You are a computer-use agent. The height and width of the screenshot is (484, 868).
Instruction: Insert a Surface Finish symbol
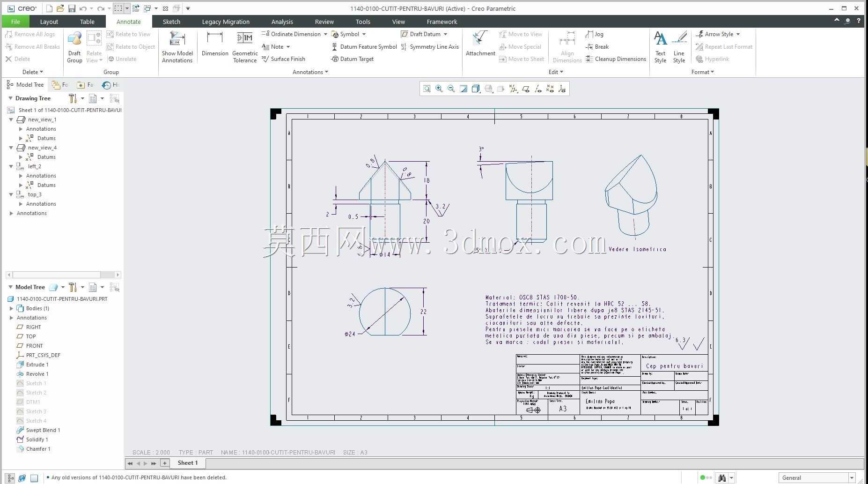click(283, 59)
